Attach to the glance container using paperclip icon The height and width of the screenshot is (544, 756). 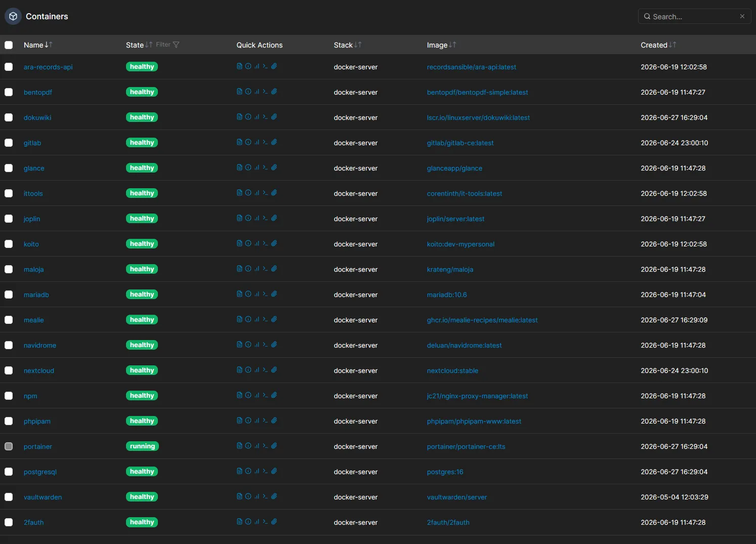coord(274,168)
